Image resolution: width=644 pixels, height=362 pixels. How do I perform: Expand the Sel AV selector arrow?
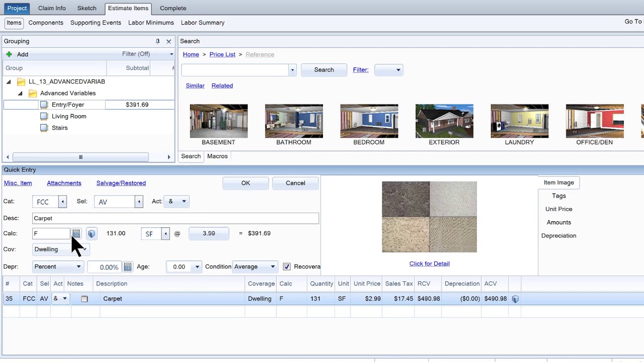coord(139,202)
